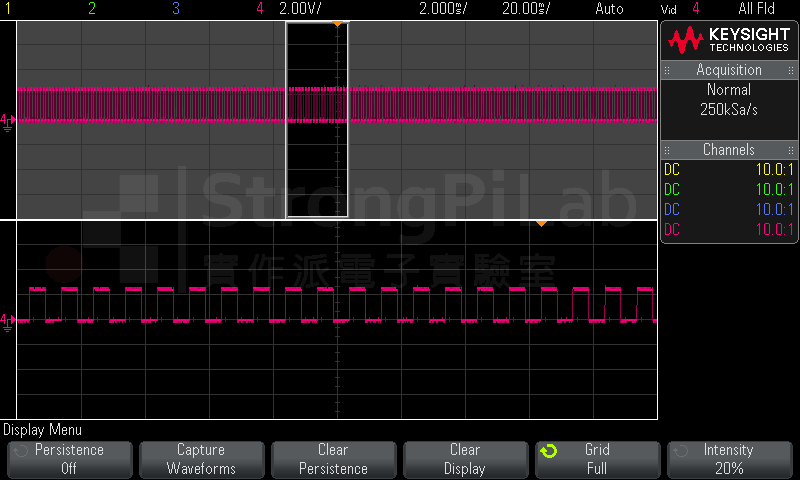Click the Clear Persistence softkey
Screen dimensions: 800x480
[334, 459]
